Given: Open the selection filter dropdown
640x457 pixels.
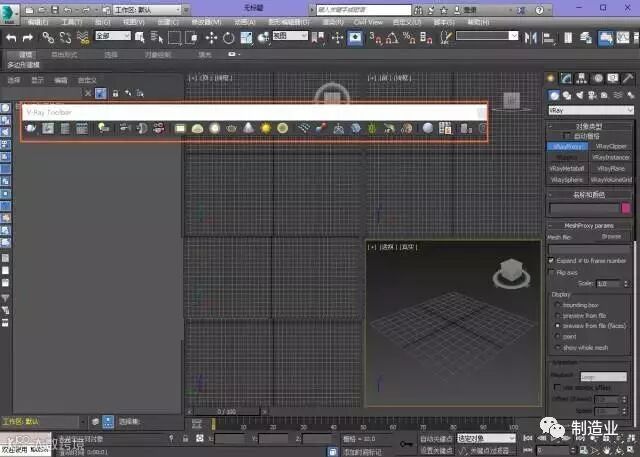Looking at the screenshot, I should click(113, 36).
